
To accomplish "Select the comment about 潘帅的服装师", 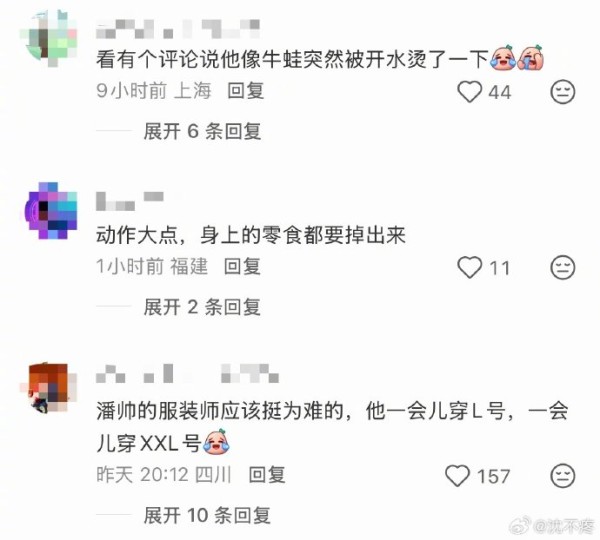I will 332,427.
